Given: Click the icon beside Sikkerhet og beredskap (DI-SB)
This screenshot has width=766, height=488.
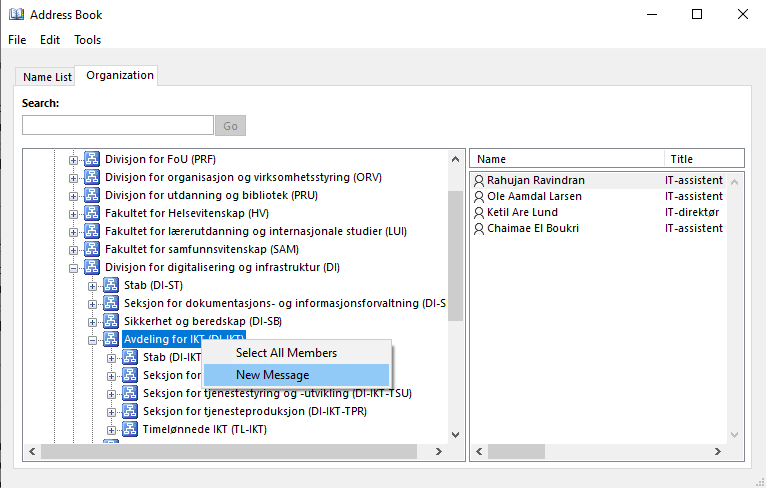Looking at the screenshot, I should point(111,321).
